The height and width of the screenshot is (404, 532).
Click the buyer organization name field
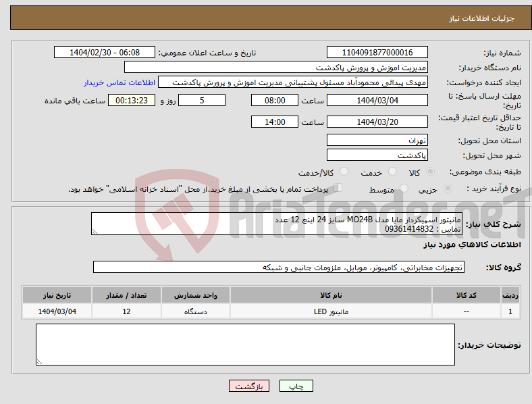click(276, 67)
